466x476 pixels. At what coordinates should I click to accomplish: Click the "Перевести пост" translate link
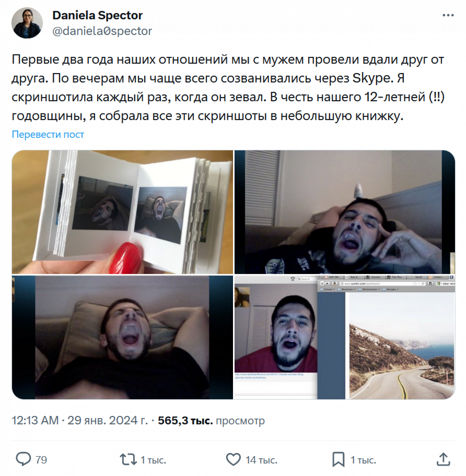[48, 134]
